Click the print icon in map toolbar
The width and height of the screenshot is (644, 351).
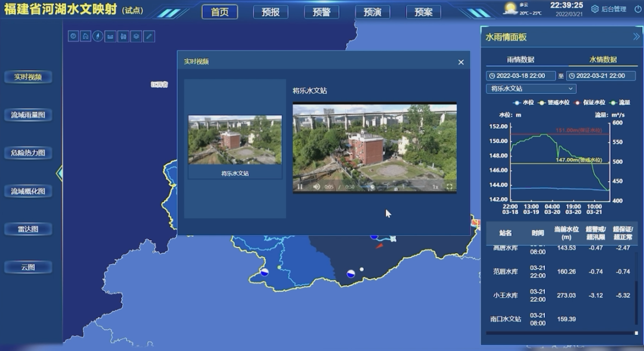[x=123, y=36]
